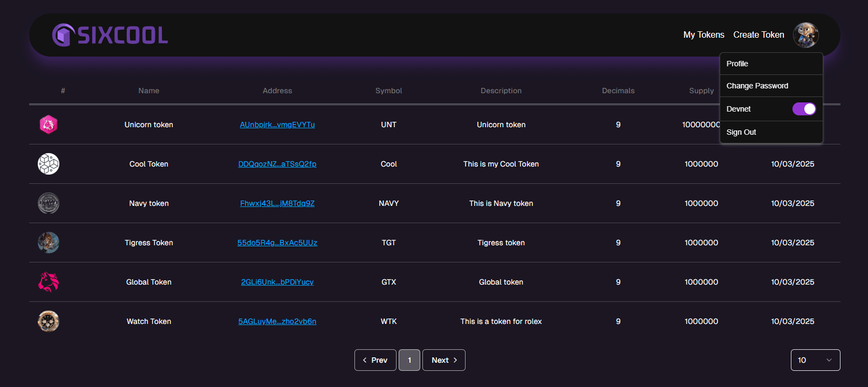Click the Navy token coin icon
868x387 pixels.
49,203
